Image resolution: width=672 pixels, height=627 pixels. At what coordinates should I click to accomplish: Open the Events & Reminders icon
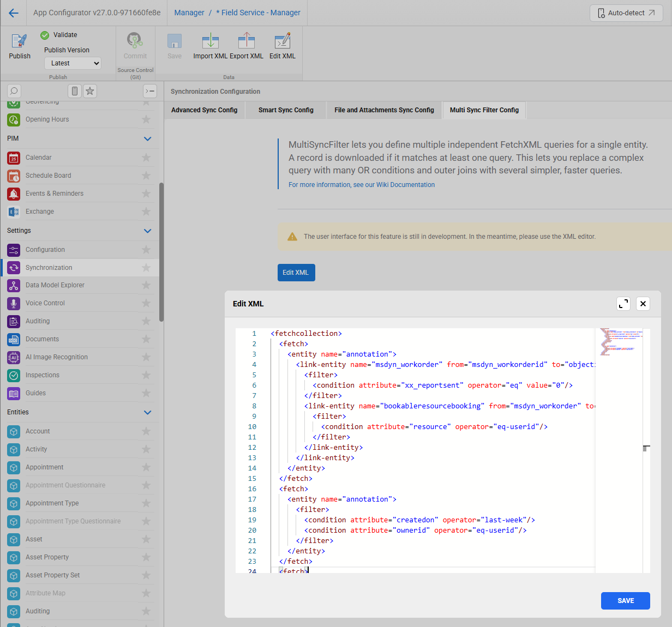tap(14, 194)
